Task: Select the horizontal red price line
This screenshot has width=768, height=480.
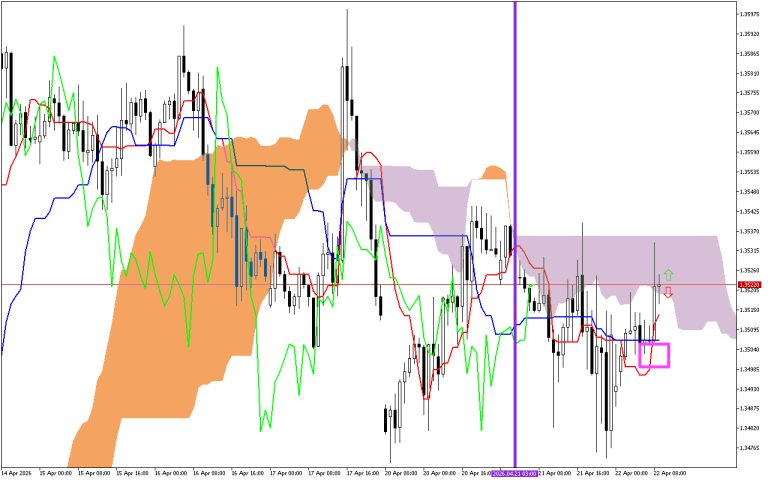Action: [368, 284]
